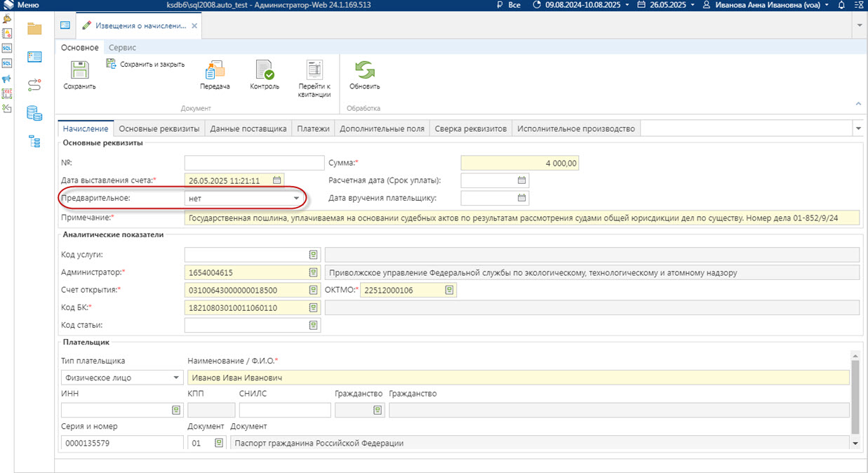The image size is (868, 473).
Task: Select the Данные поставщика tab
Action: coord(248,129)
